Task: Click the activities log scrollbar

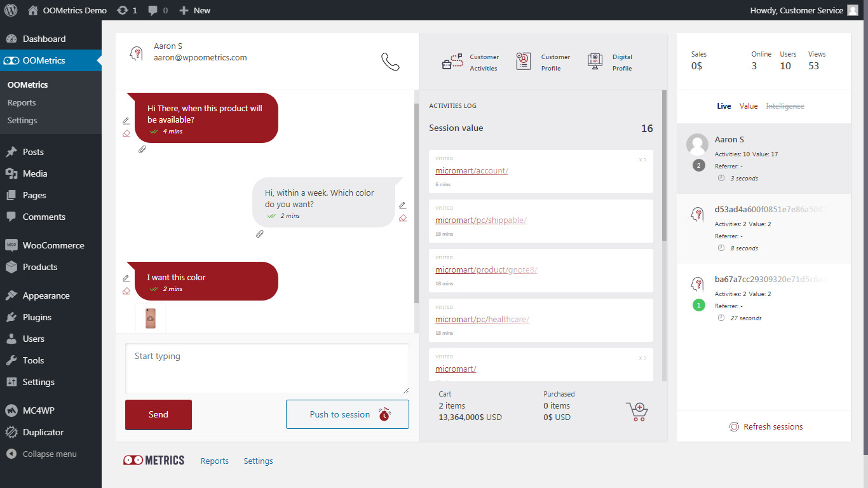Action: point(664,165)
